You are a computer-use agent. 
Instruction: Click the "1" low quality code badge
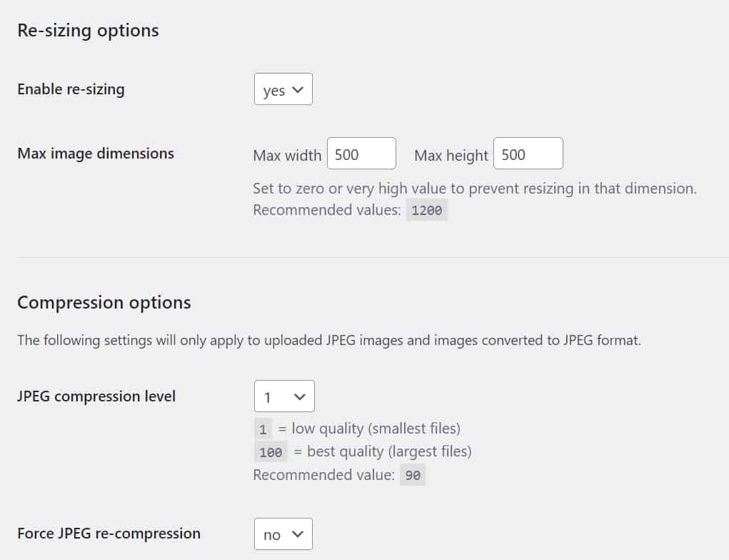[x=263, y=429]
